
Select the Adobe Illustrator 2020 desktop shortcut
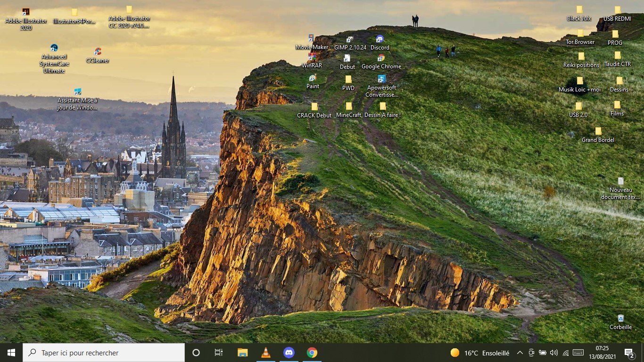click(26, 12)
